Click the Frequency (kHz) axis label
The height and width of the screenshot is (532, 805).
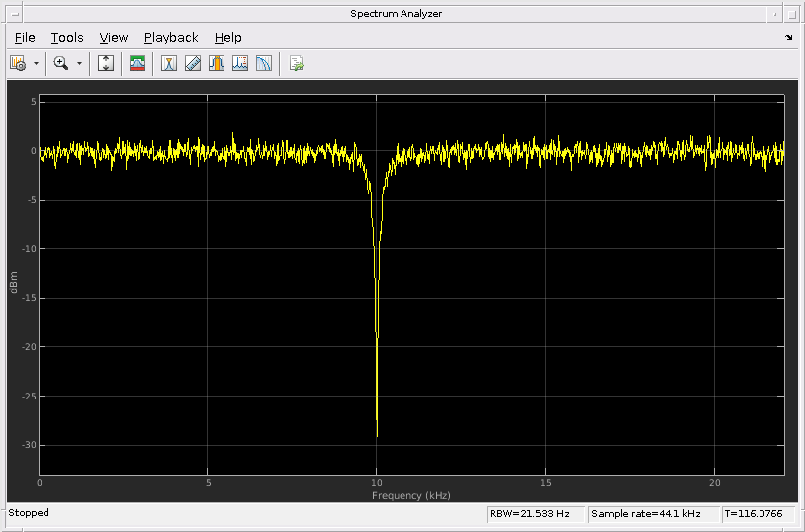(411, 496)
